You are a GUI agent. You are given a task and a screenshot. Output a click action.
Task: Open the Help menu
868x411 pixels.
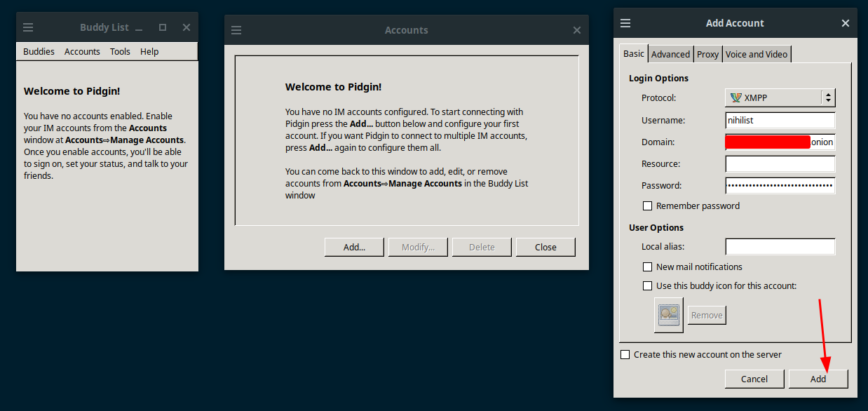[x=149, y=51]
